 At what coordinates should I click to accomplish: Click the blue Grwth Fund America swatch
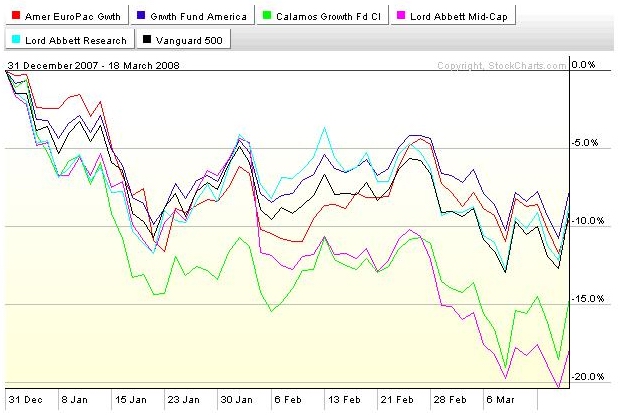(x=141, y=15)
